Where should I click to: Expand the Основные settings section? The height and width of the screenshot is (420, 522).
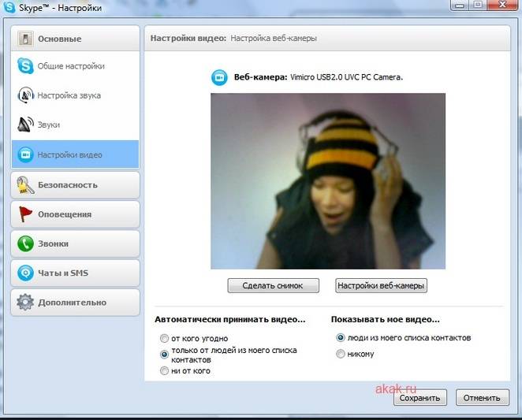(76, 39)
